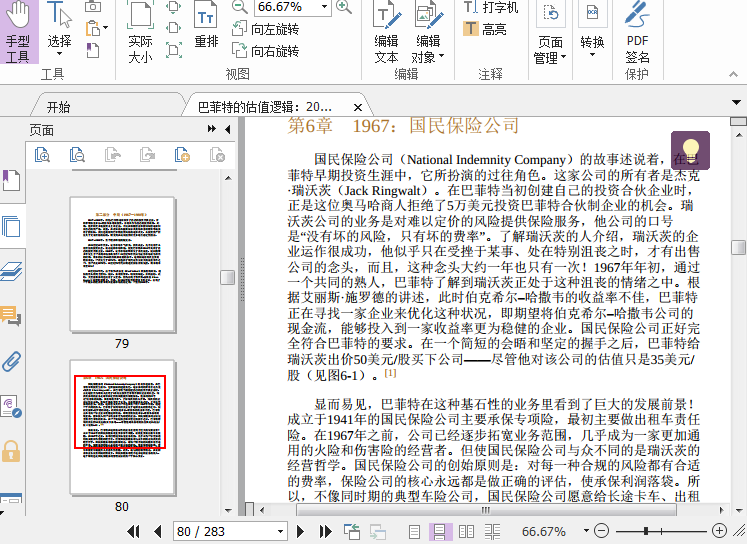The width and height of the screenshot is (747, 544).
Task: Click the bookmark page icon in ribbon
Action: (x=93, y=50)
